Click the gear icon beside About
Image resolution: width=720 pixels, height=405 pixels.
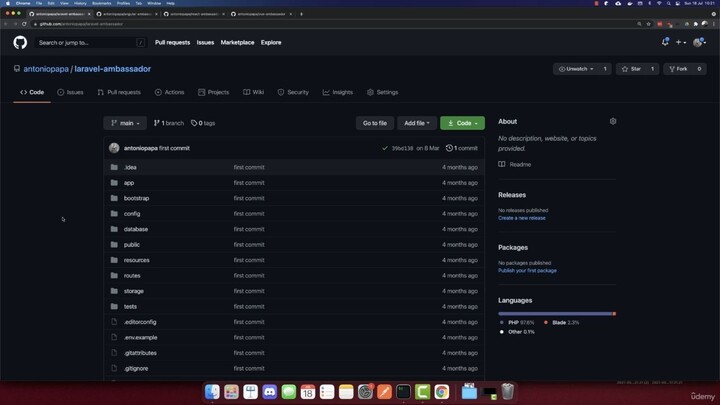click(613, 121)
